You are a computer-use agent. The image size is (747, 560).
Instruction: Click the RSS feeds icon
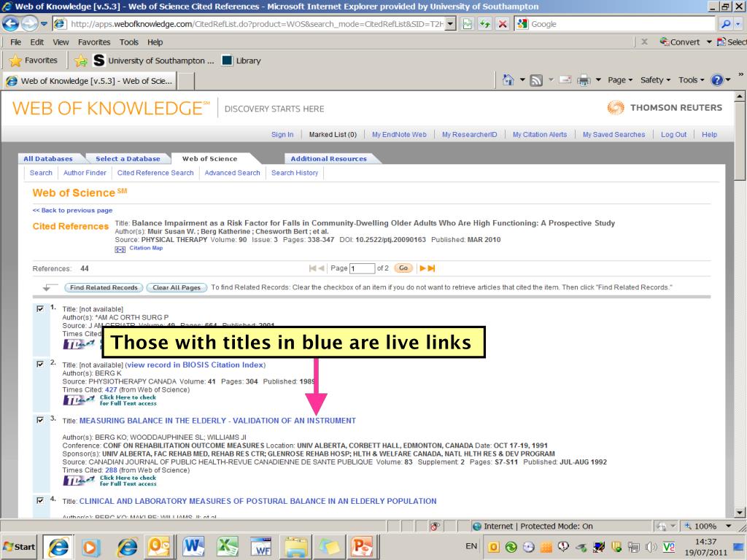[x=536, y=80]
